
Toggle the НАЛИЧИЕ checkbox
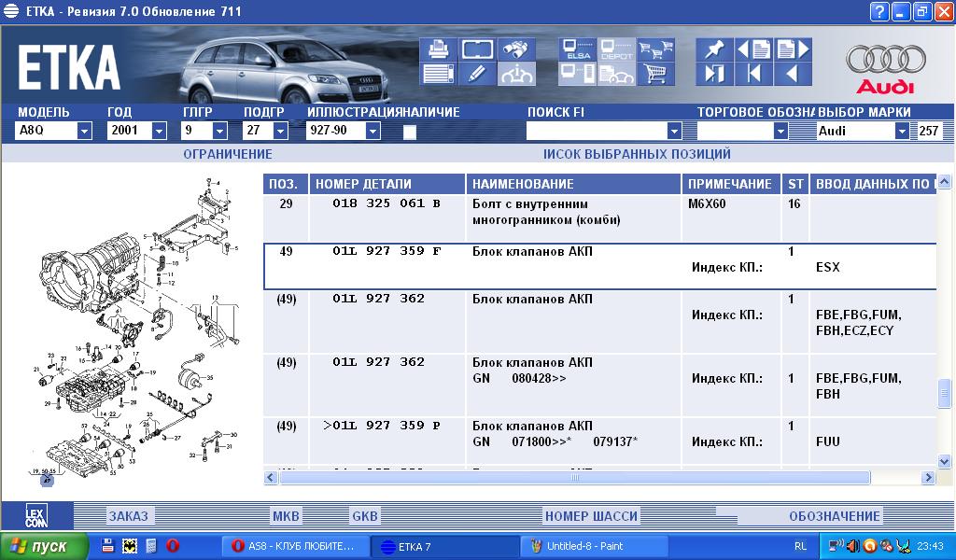pos(409,132)
